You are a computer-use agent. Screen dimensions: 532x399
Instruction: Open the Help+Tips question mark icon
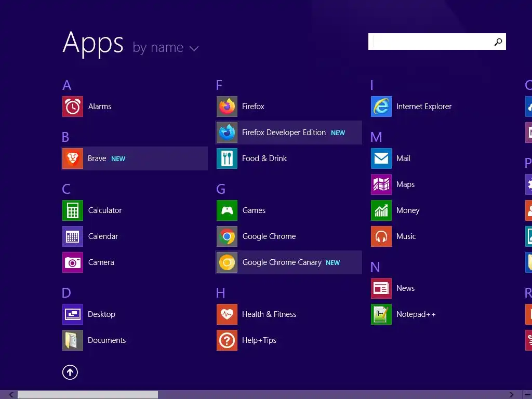click(227, 340)
